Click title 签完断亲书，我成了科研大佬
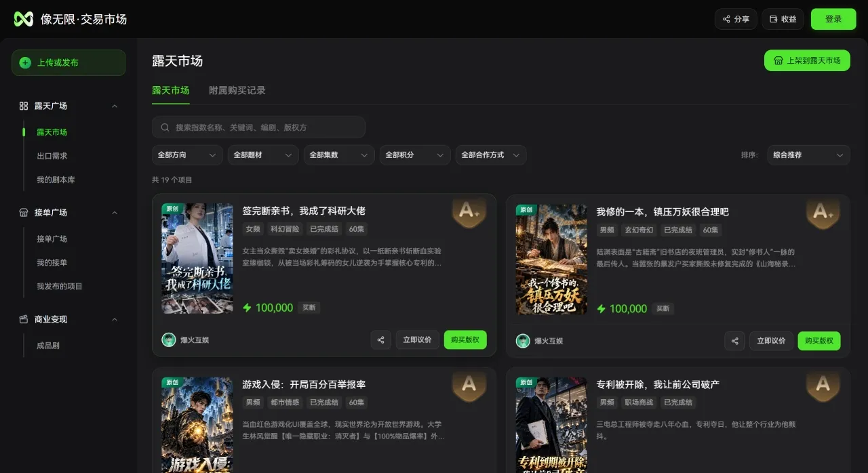 pos(304,211)
